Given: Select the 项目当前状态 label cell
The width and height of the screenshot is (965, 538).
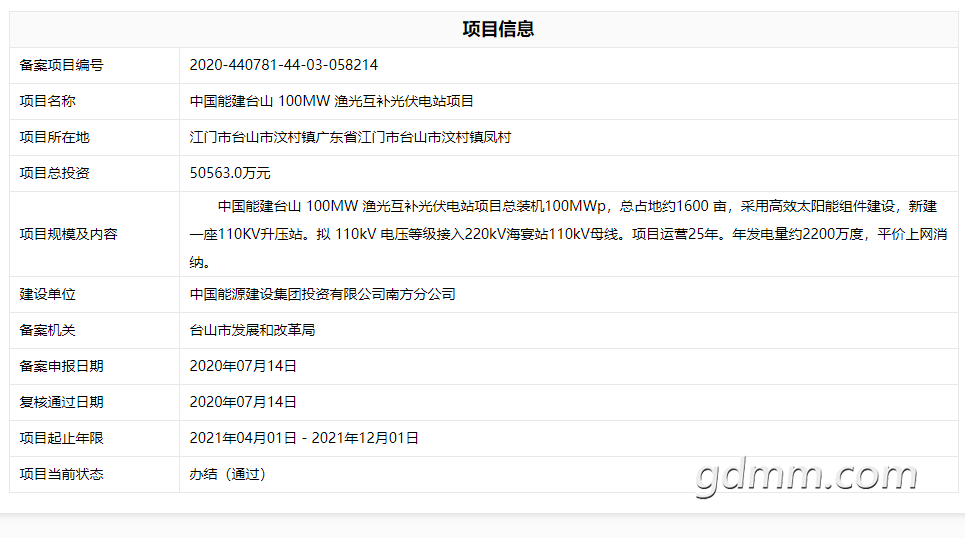Looking at the screenshot, I should (x=94, y=474).
